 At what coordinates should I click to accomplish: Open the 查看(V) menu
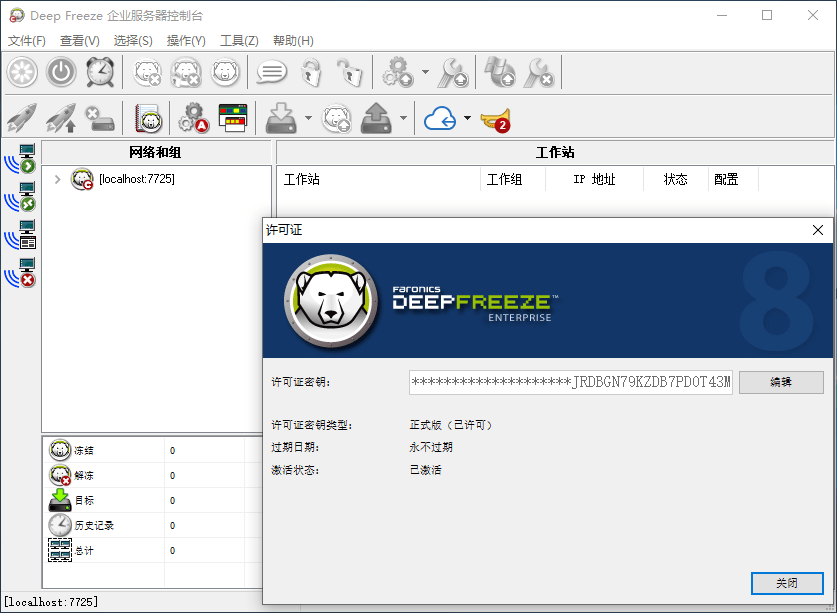[80, 41]
